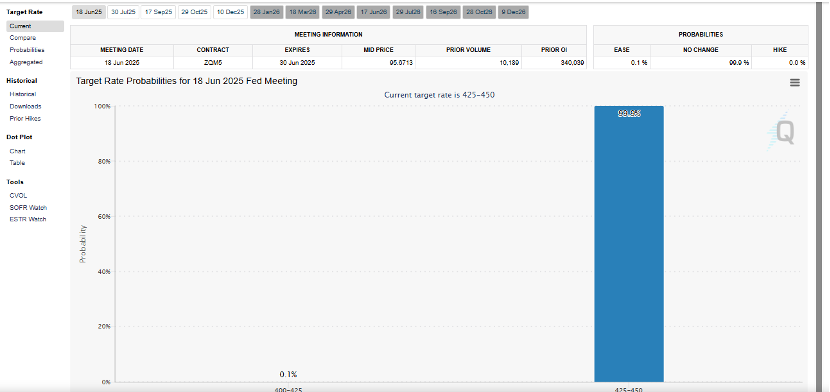Select the 10 Dec25 meeting tab
The height and width of the screenshot is (392, 830).
pos(230,12)
